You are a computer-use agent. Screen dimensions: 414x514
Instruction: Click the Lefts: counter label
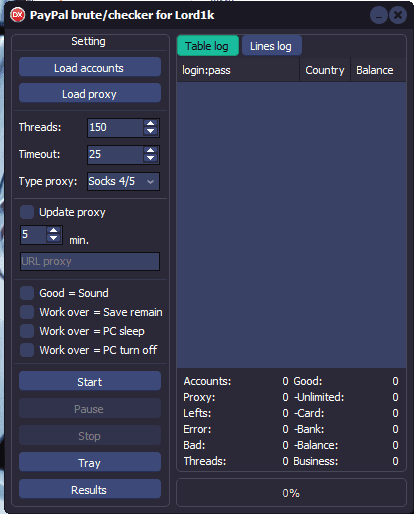pos(197,413)
